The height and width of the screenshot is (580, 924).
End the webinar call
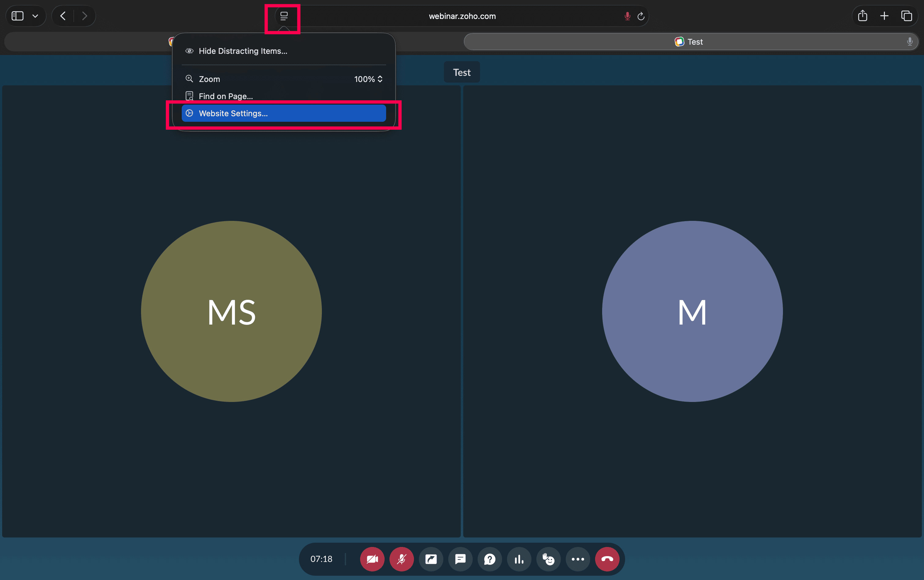click(x=607, y=559)
